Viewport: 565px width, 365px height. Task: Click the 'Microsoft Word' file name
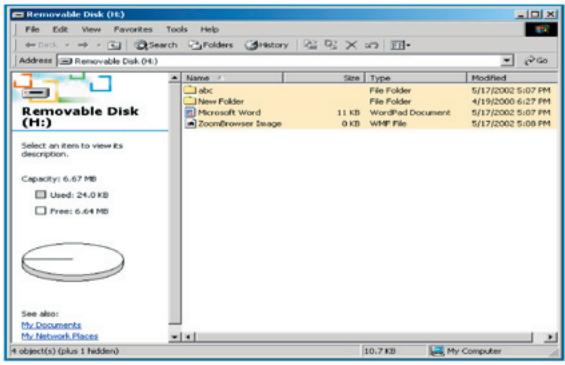229,112
